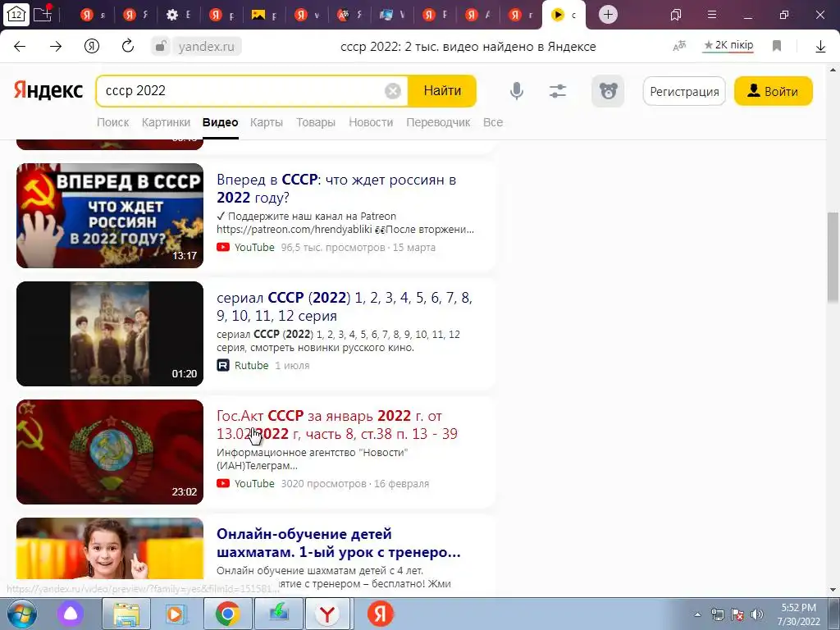Click the yandex.ru address bar domain

point(206,47)
